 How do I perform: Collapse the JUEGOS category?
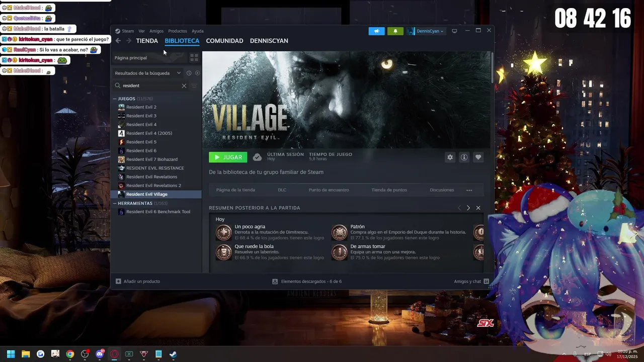115,99
